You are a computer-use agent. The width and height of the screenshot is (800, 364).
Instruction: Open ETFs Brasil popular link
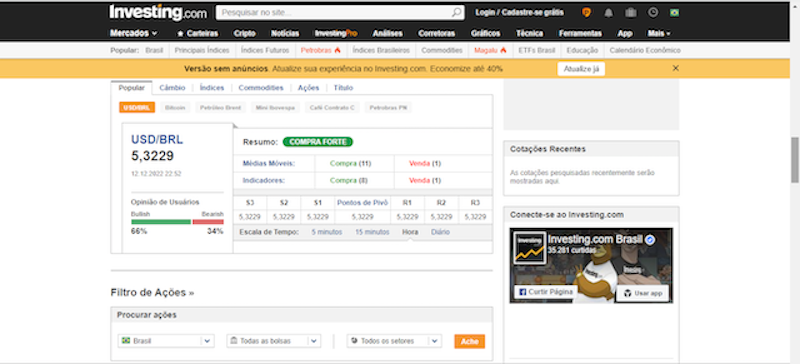pyautogui.click(x=536, y=50)
